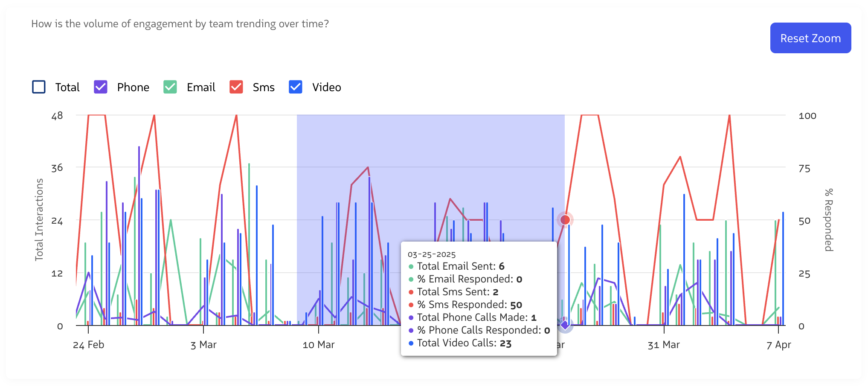Click the Reset Zoom button
Screen dimensions: 868x386
coord(810,38)
